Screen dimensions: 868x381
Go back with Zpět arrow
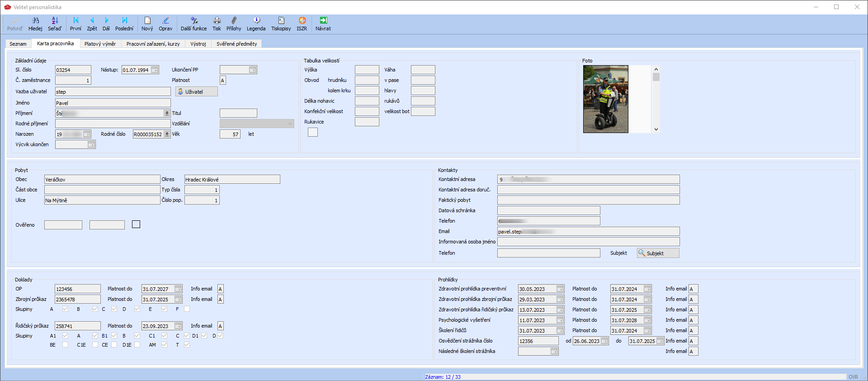92,24
